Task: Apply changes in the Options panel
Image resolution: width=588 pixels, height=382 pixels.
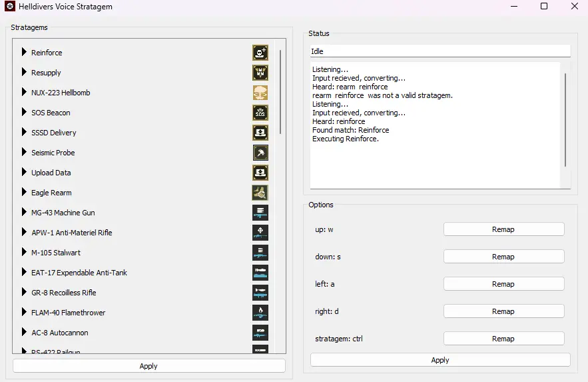Action: [x=440, y=360]
